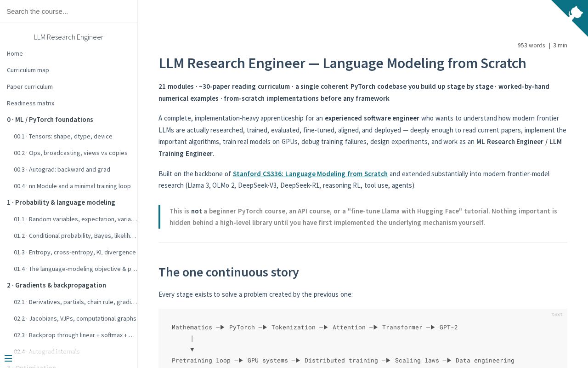
Task: Click the 'Data engineering' stage in the diagram
Action: (x=485, y=360)
